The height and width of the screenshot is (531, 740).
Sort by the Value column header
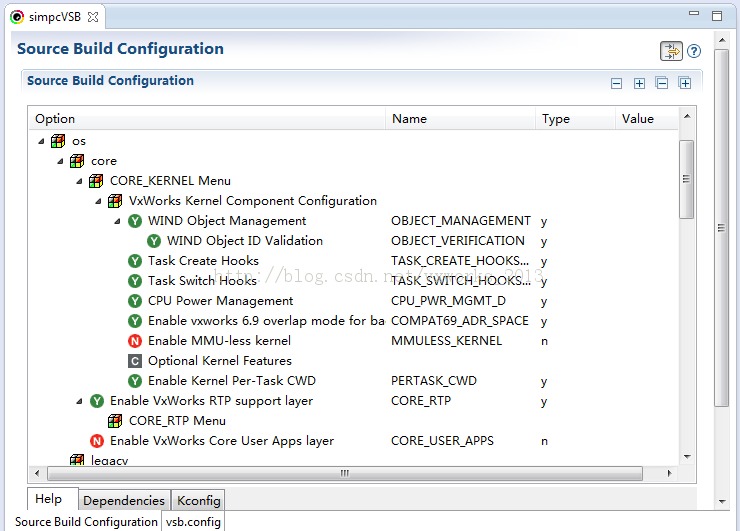(647, 118)
